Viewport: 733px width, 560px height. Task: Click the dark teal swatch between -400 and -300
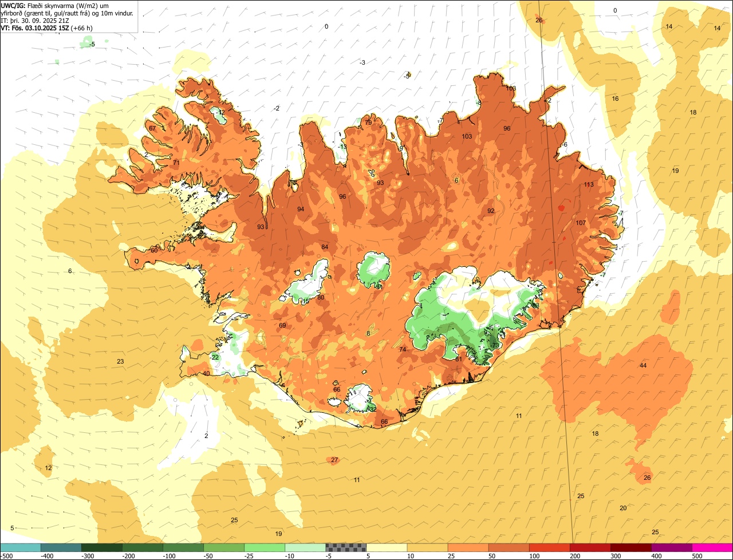pos(61,547)
